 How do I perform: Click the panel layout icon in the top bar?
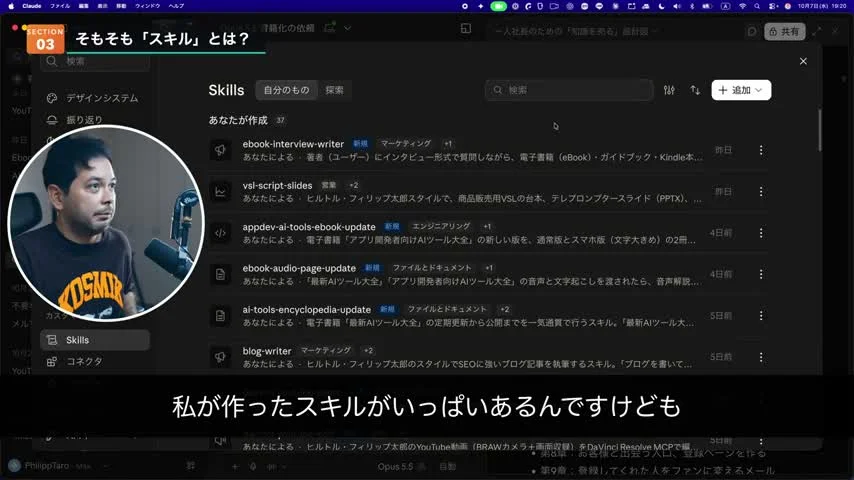pos(466,28)
